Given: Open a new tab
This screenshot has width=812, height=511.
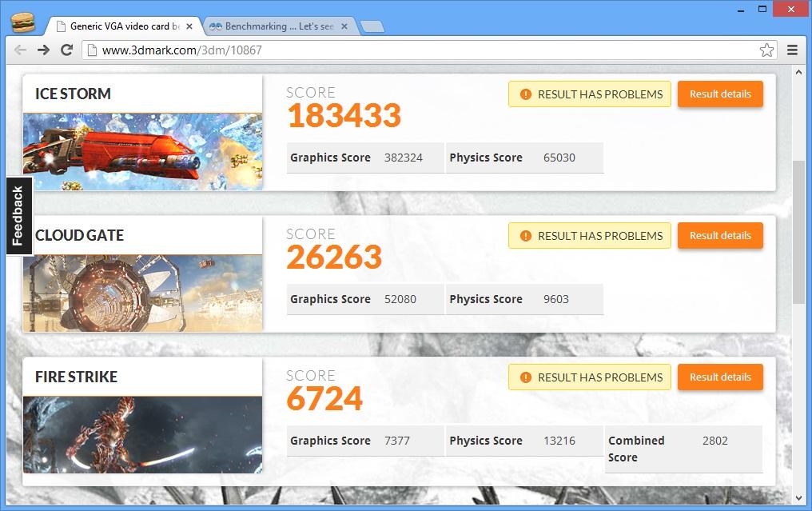Looking at the screenshot, I should pyautogui.click(x=372, y=26).
